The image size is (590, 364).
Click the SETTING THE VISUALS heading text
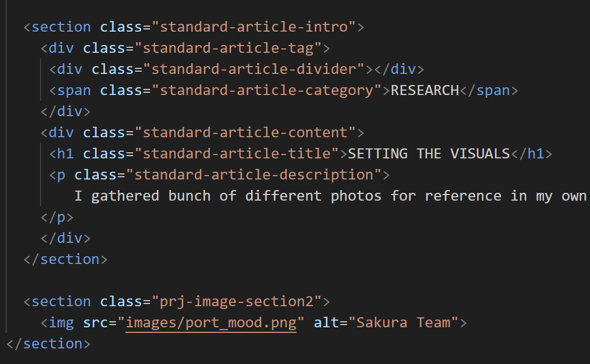[x=429, y=153]
